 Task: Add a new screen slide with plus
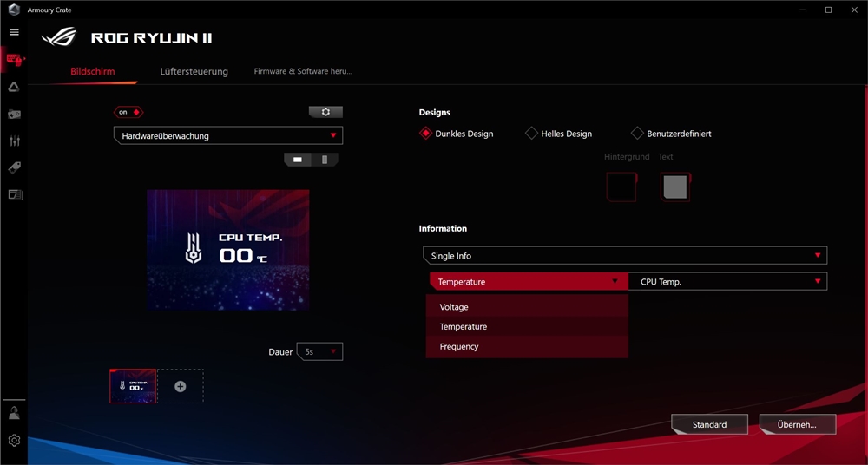point(181,386)
